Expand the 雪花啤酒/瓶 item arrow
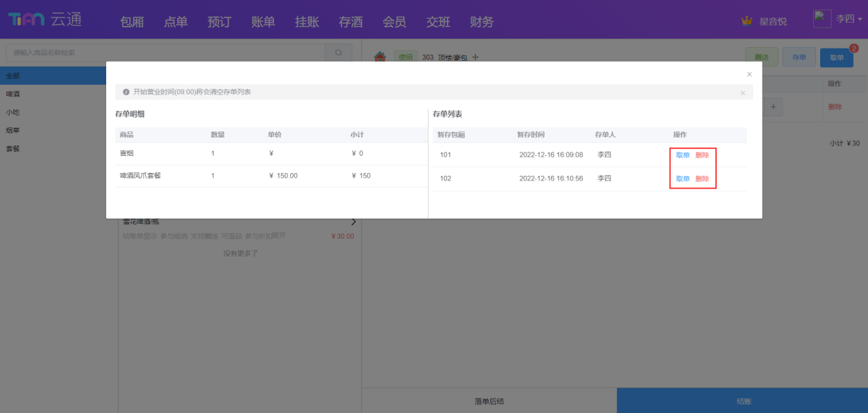868x413 pixels. pos(353,222)
